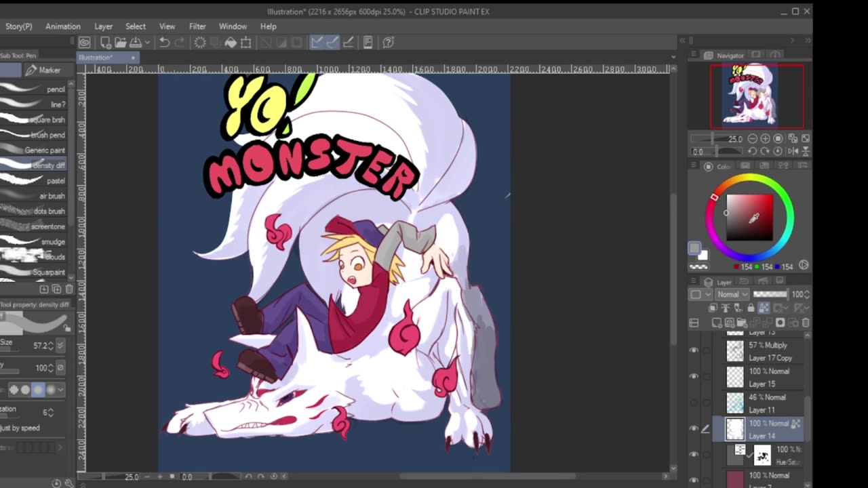Click the Undo arrow in the command bar
Screen dimensions: 868x488
tap(164, 43)
